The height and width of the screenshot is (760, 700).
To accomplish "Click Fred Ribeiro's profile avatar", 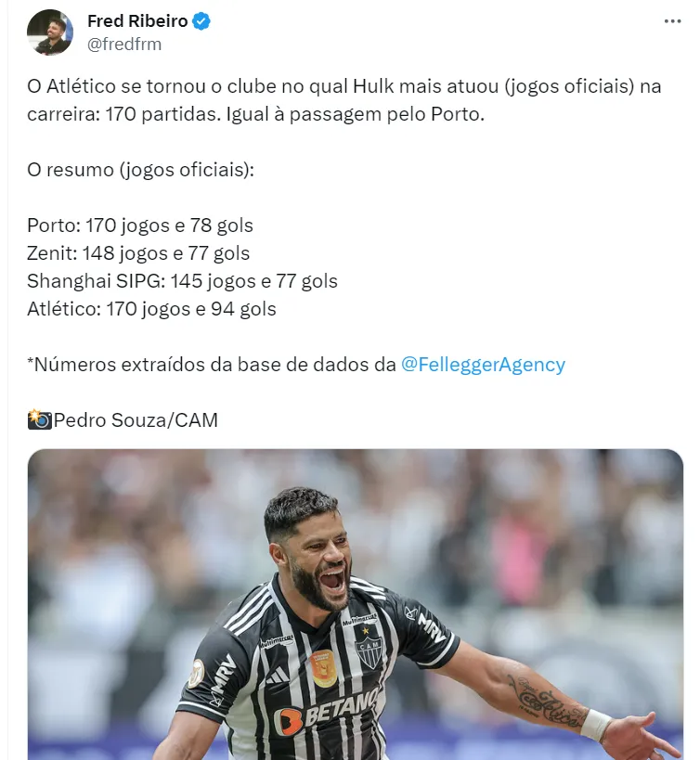I will pos(50,32).
